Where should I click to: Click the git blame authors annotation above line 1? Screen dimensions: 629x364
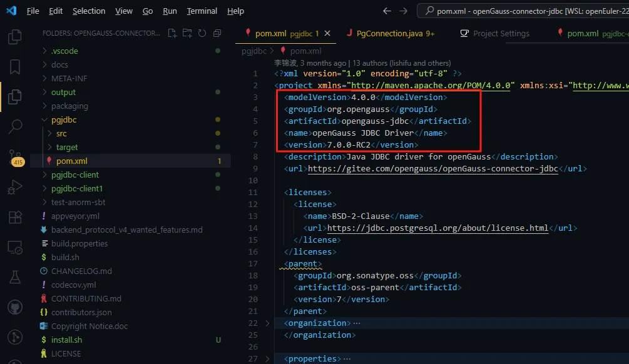pyautogui.click(x=362, y=63)
